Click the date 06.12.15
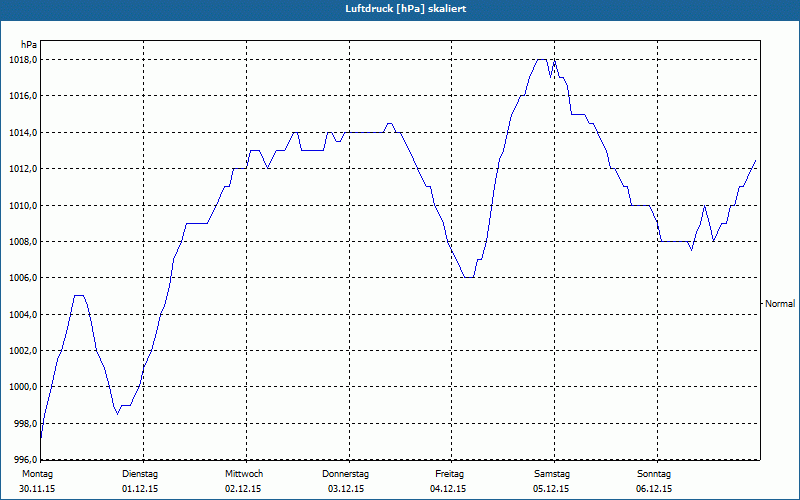Screen dimensions: 800x500 tap(654, 489)
